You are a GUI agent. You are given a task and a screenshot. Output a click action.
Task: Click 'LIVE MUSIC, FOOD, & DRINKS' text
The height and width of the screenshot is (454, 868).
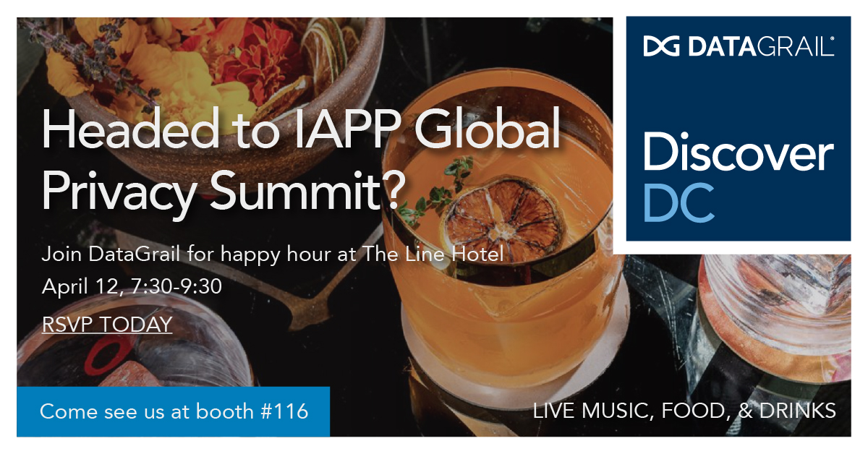coord(684,411)
